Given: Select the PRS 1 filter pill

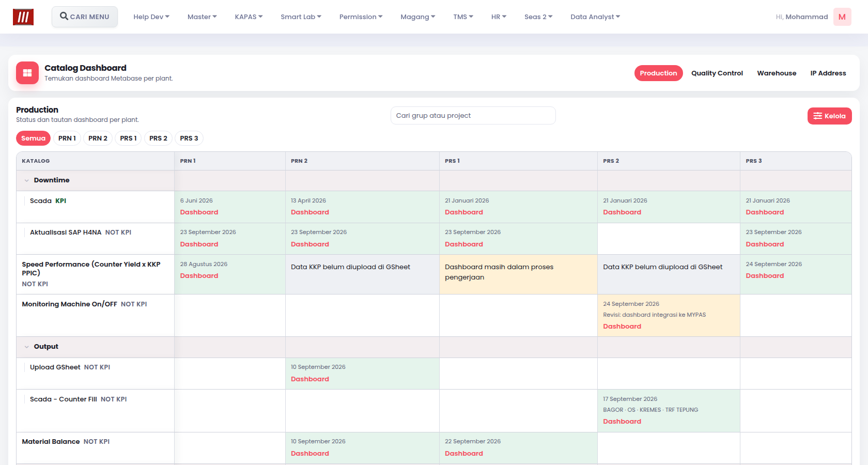Looking at the screenshot, I should click(128, 138).
